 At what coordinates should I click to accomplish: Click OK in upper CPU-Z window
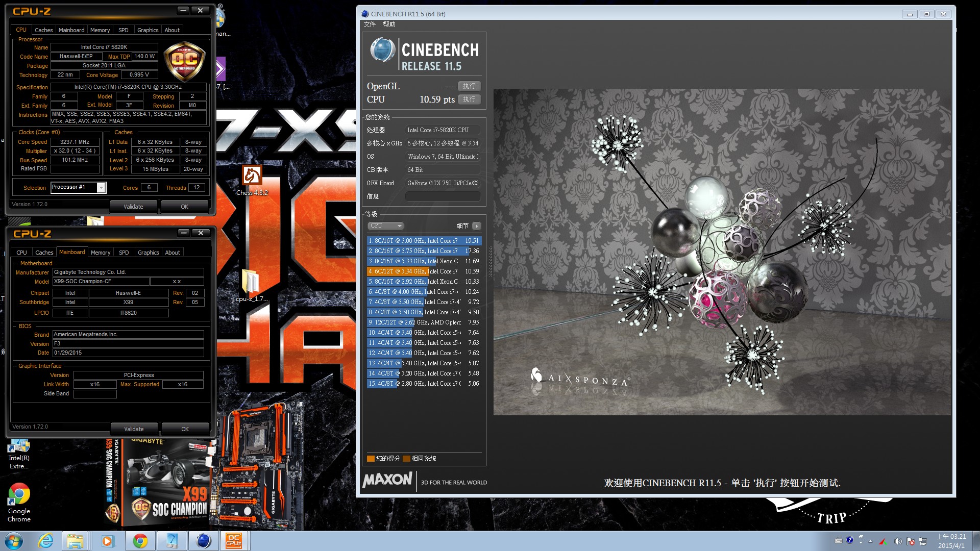[185, 207]
